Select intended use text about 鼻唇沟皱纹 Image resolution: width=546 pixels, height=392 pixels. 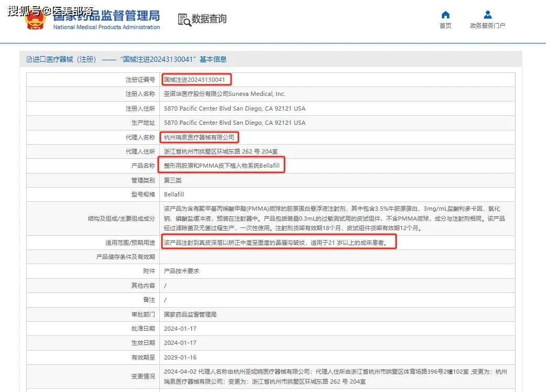coord(276,243)
